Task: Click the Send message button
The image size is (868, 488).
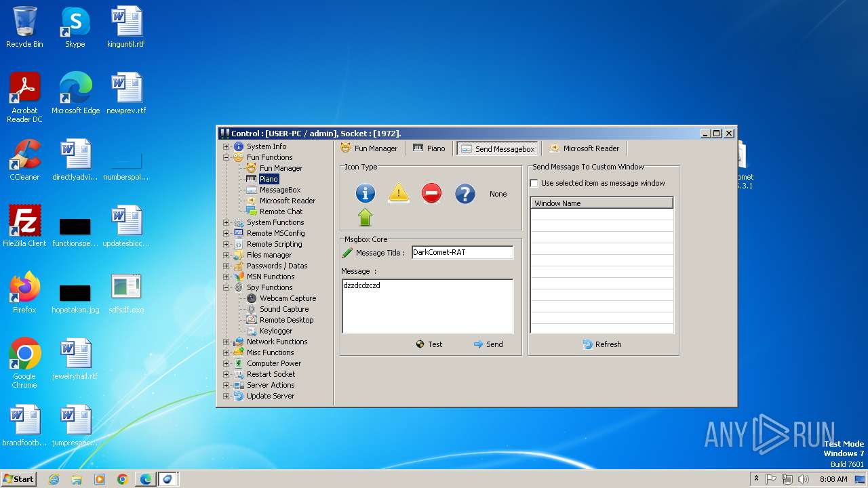Action: 488,344
